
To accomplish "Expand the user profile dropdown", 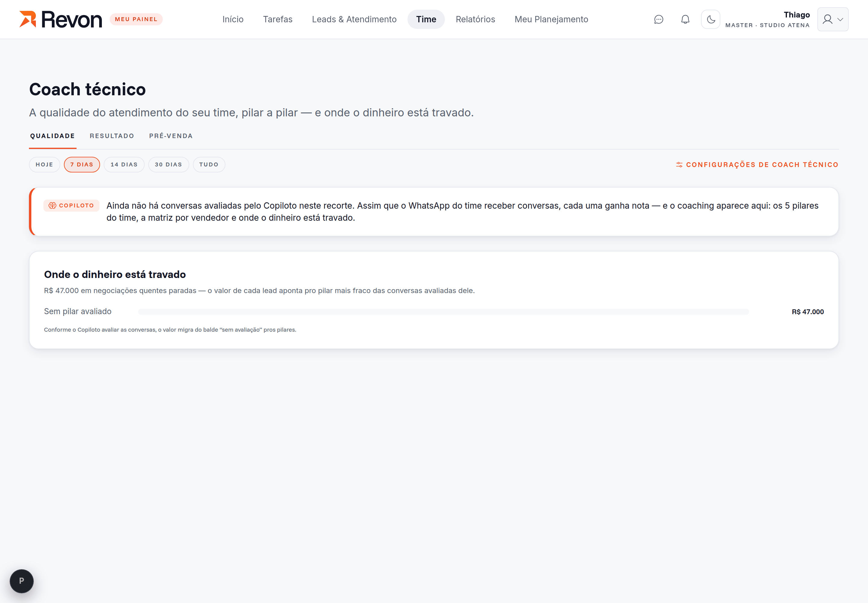I will coord(833,19).
